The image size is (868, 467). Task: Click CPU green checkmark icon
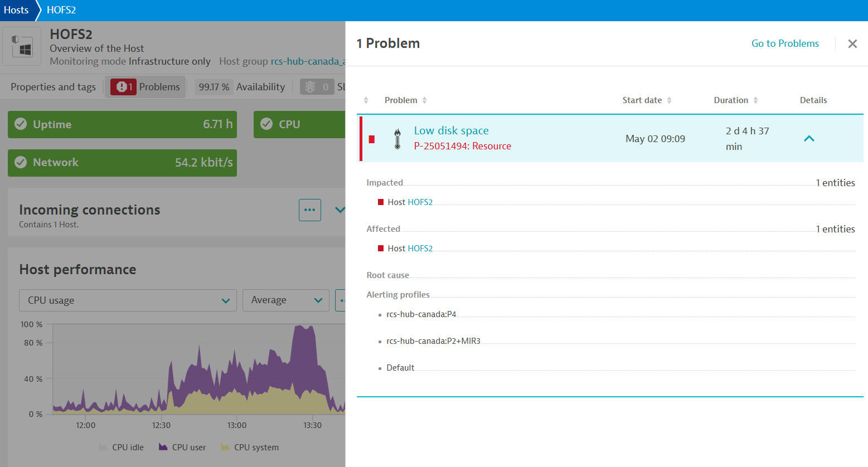(x=266, y=124)
